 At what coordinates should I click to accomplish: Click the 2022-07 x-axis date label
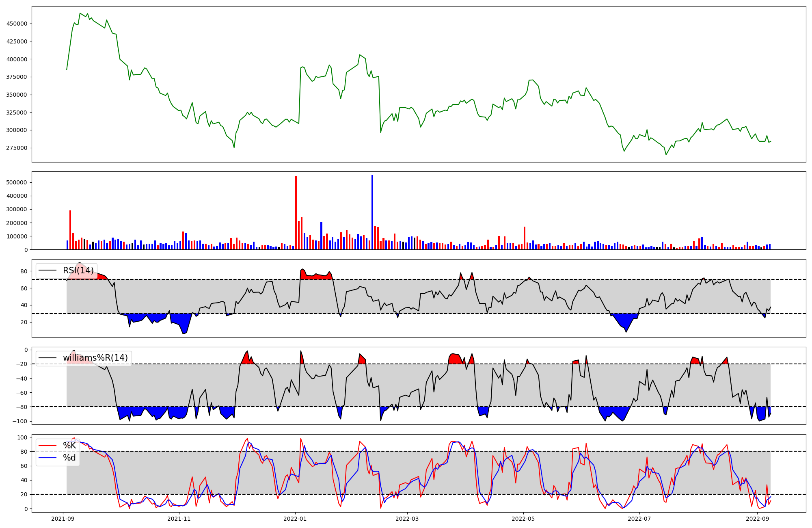pos(639,519)
